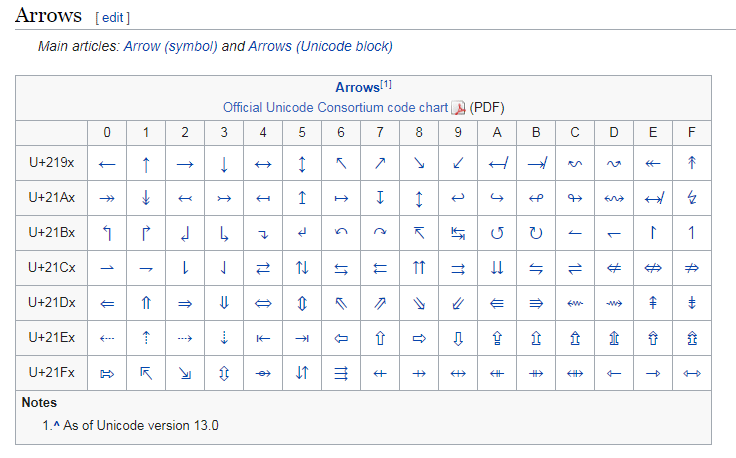Click the clockwise open circle arrow

pyautogui.click(x=536, y=233)
